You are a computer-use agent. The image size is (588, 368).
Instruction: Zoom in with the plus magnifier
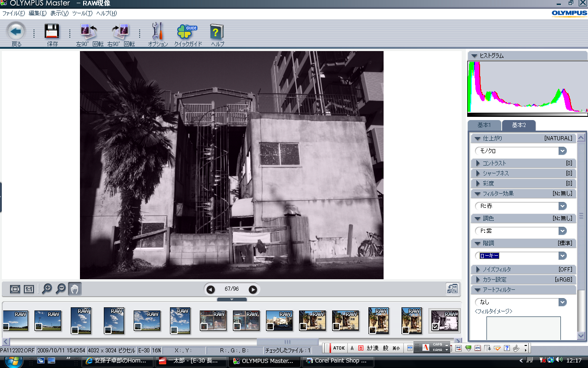click(x=46, y=289)
